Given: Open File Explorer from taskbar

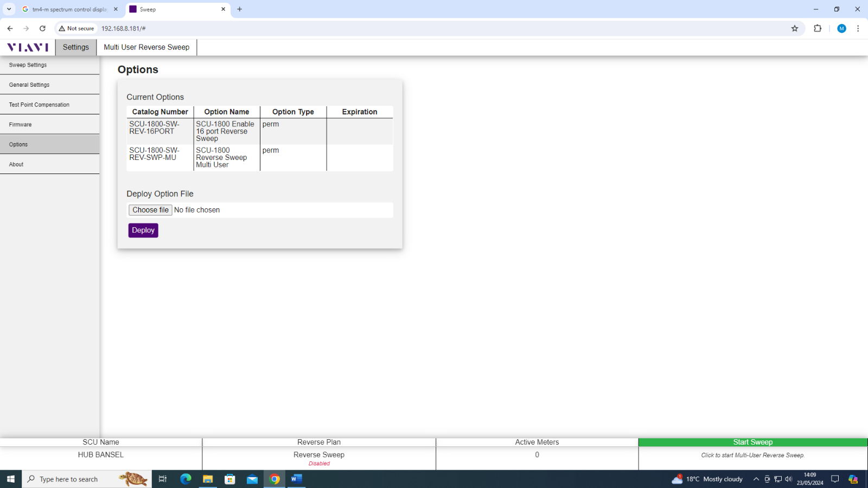Looking at the screenshot, I should pyautogui.click(x=208, y=479).
